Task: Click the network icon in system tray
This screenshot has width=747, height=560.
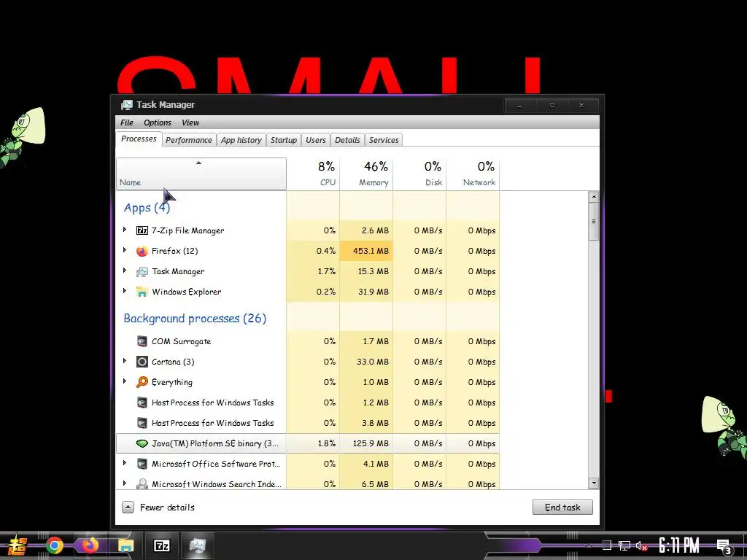Action: click(624, 545)
